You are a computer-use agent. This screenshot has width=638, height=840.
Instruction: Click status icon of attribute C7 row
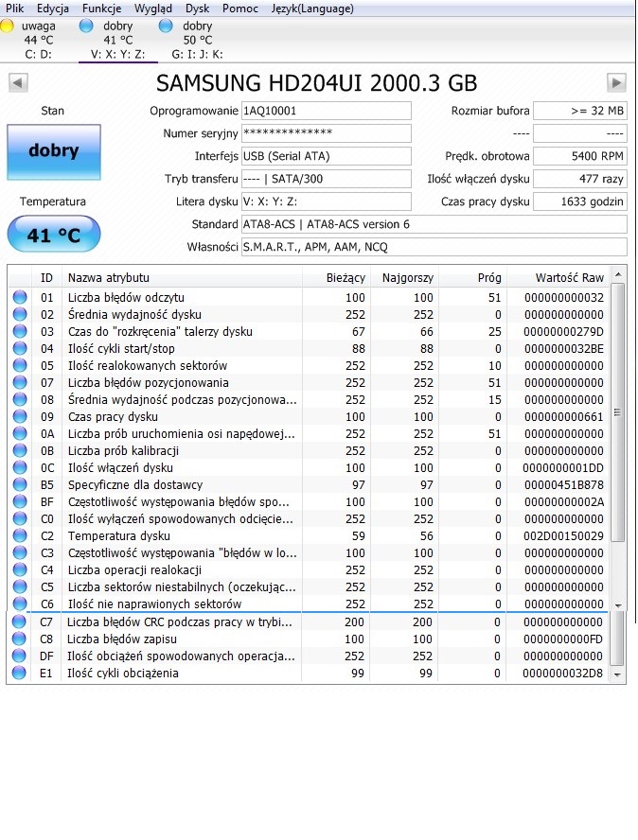19,622
